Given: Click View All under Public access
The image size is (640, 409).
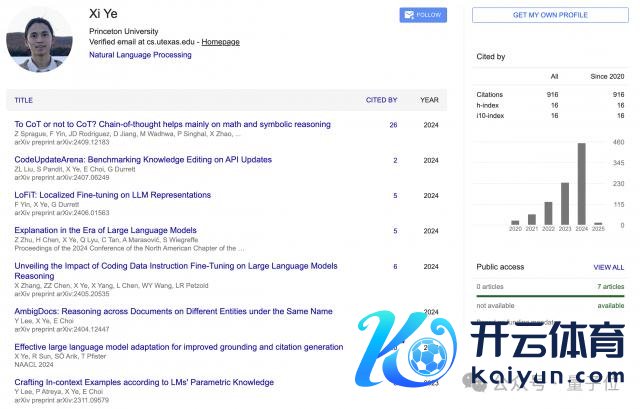Looking at the screenshot, I should (608, 268).
